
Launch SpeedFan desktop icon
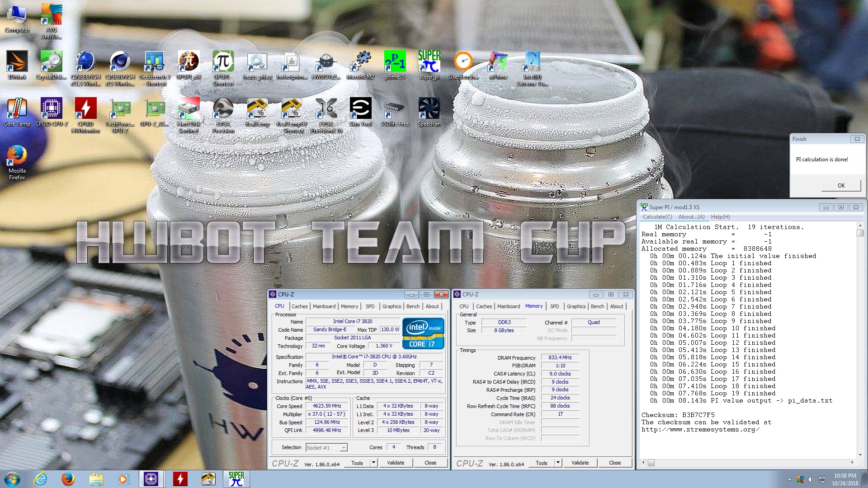(x=429, y=112)
